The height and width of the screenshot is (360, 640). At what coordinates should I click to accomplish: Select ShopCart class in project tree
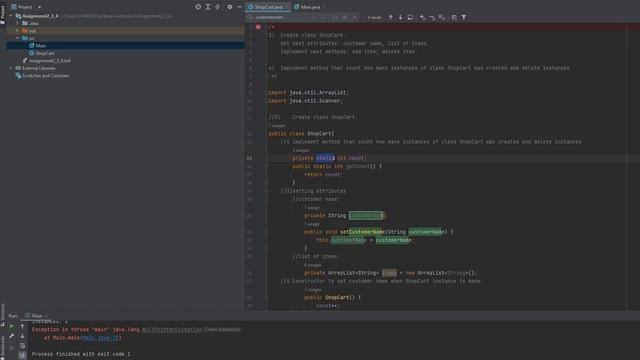pos(44,53)
